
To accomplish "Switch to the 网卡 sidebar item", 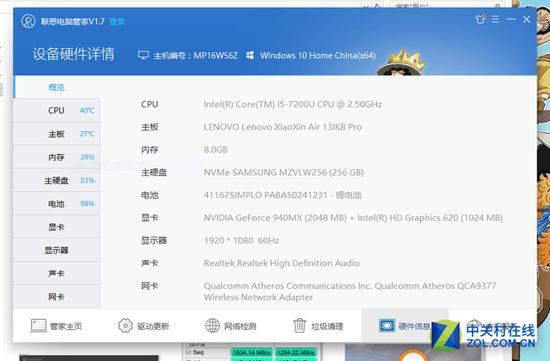I will [x=57, y=297].
